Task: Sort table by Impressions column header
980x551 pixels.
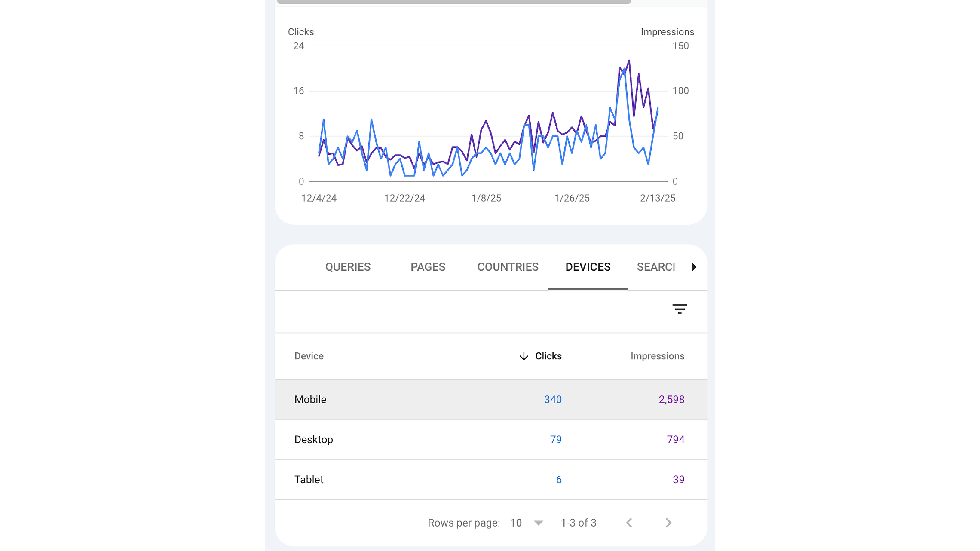Action: pyautogui.click(x=657, y=356)
